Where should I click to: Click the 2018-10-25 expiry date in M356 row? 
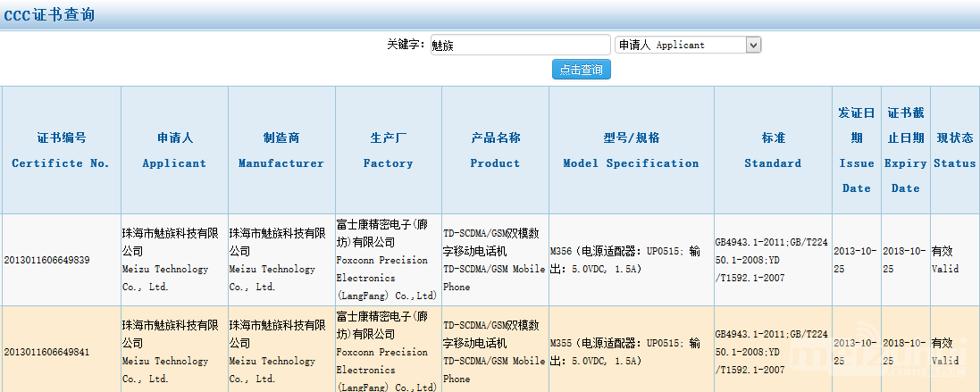906,260
